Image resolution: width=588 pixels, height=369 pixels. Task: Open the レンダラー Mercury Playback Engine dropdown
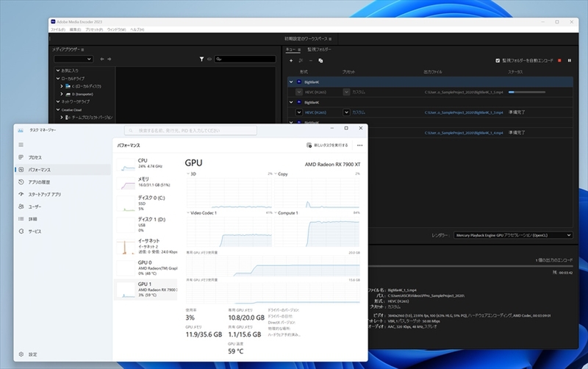512,234
